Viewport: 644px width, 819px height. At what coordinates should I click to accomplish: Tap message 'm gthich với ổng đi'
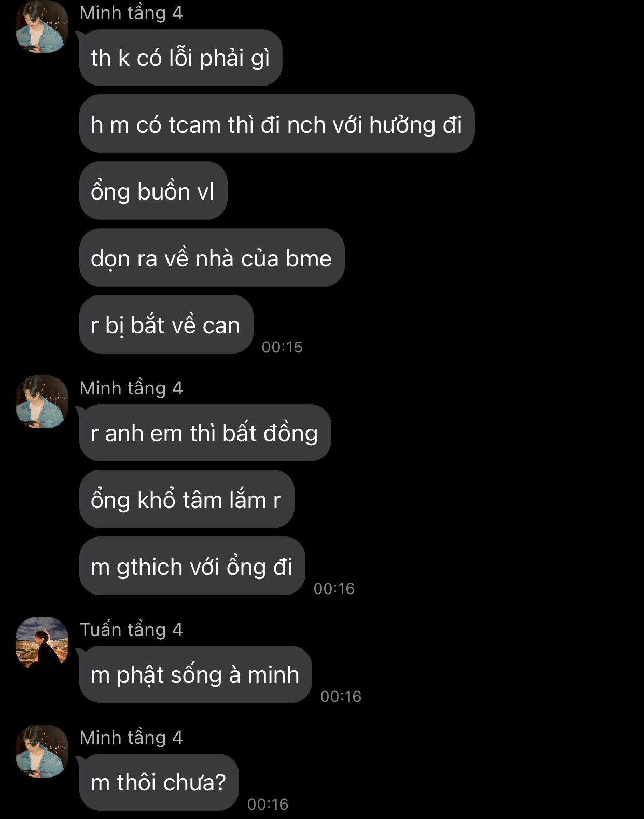tap(192, 566)
